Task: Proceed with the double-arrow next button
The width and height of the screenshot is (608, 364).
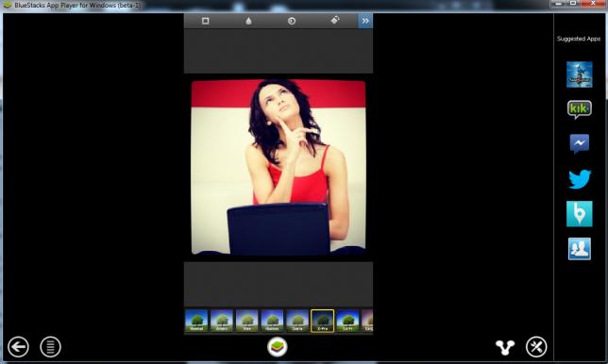Action: pos(365,21)
